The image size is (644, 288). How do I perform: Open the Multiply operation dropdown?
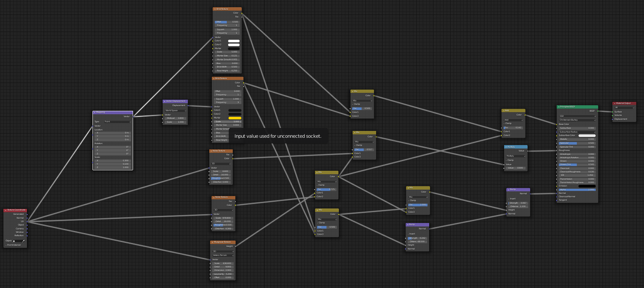pos(516,156)
